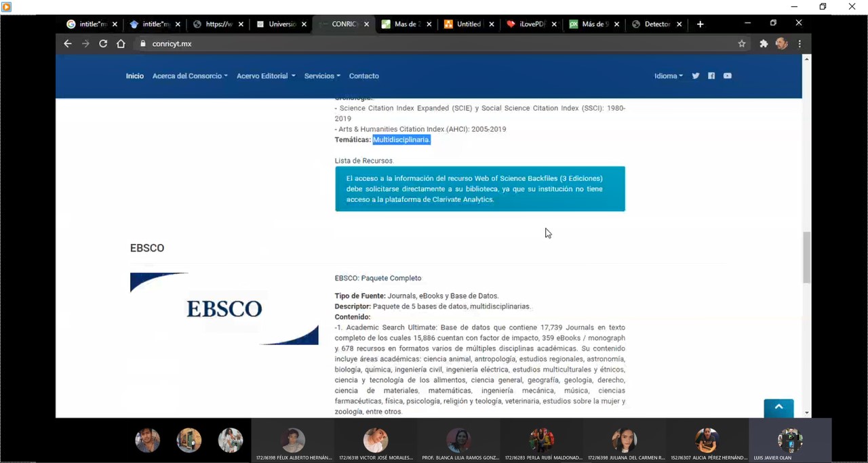
Task: Open the Chrome extensions puzzle icon
Action: coord(764,43)
